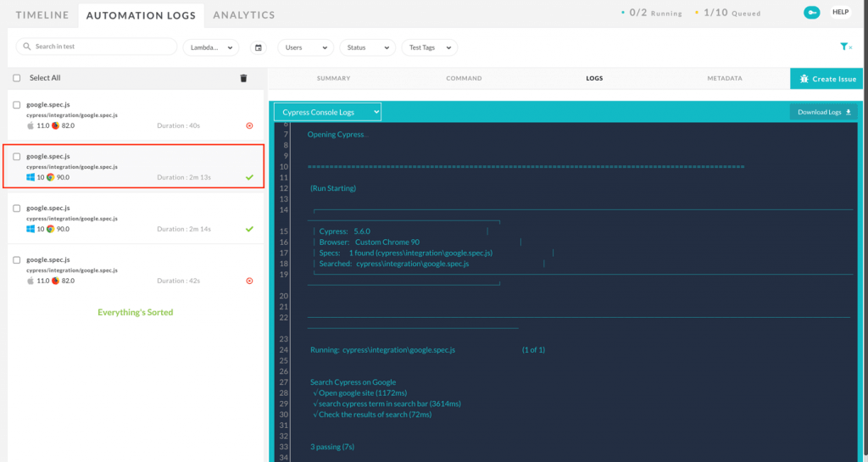Image resolution: width=868 pixels, height=462 pixels.
Task: Check the first google.spec.js test checkbox
Action: 17,104
